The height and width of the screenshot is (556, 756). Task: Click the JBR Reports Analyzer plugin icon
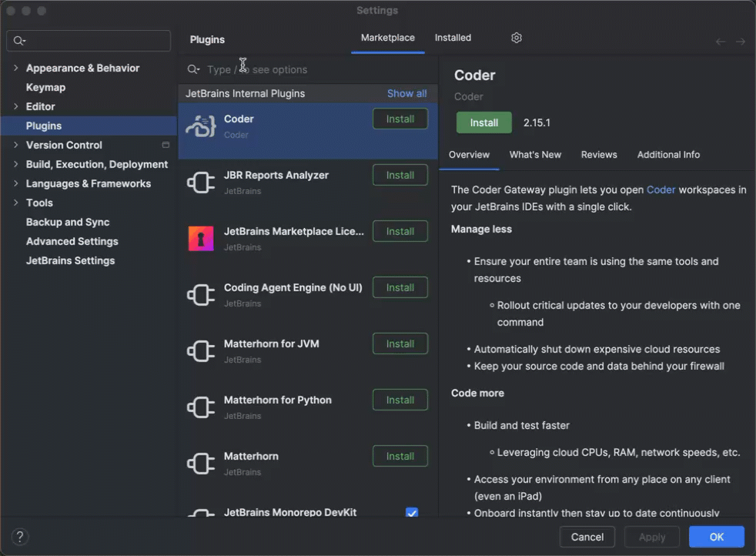tap(200, 183)
